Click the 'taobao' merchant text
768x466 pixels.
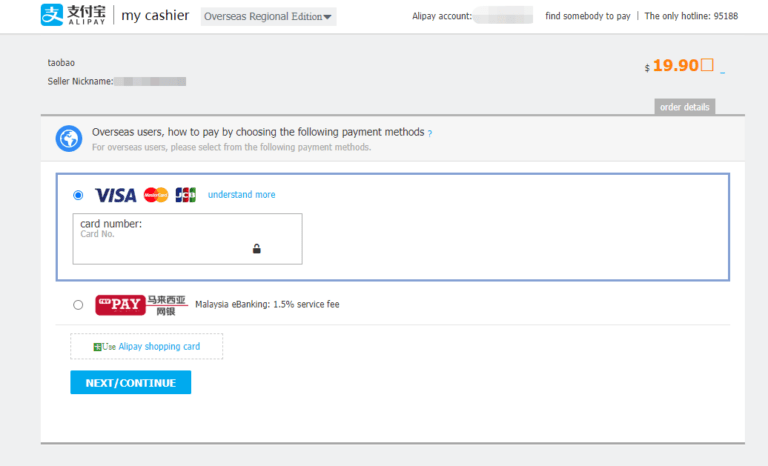click(61, 63)
